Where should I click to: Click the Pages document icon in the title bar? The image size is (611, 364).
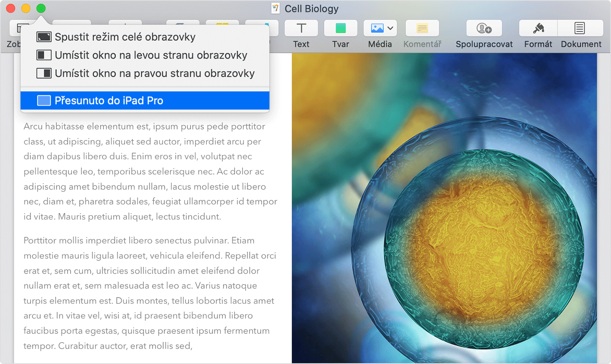[x=276, y=8]
